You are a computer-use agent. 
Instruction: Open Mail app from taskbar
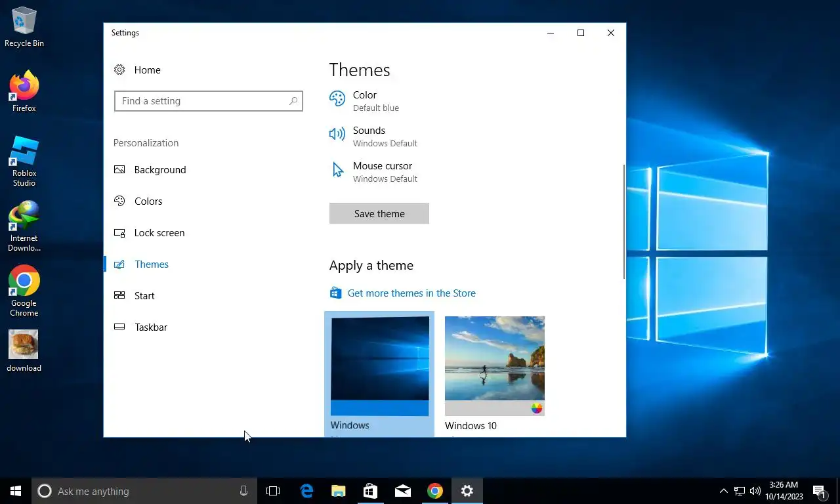(x=402, y=491)
